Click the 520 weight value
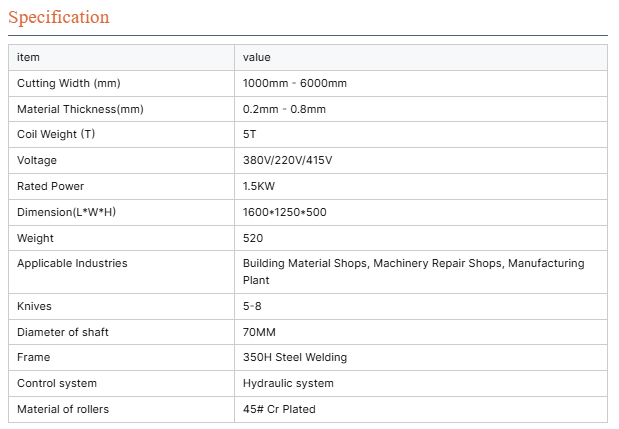This screenshot has height=429, width=619. coord(253,238)
